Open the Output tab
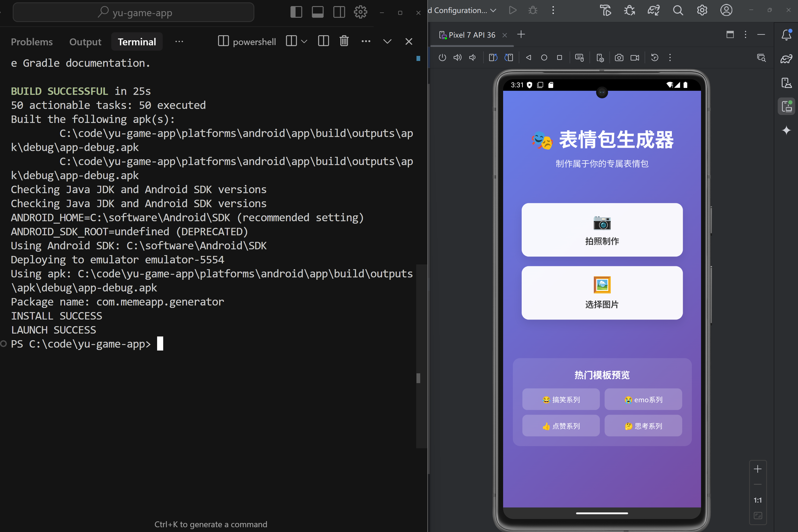The height and width of the screenshot is (532, 798). [x=85, y=42]
